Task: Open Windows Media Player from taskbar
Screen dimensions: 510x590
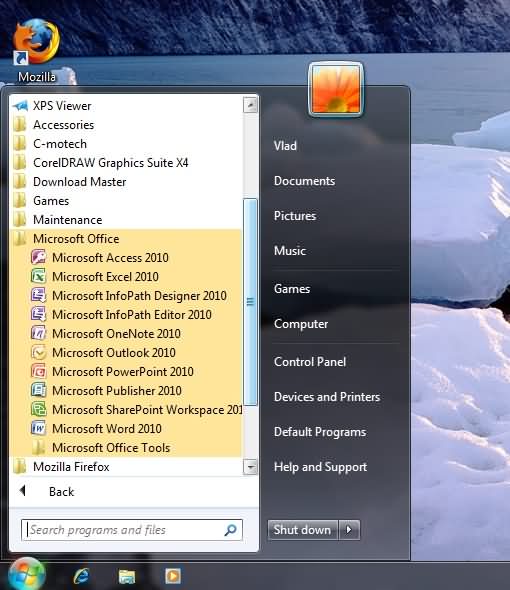Action: tap(173, 575)
